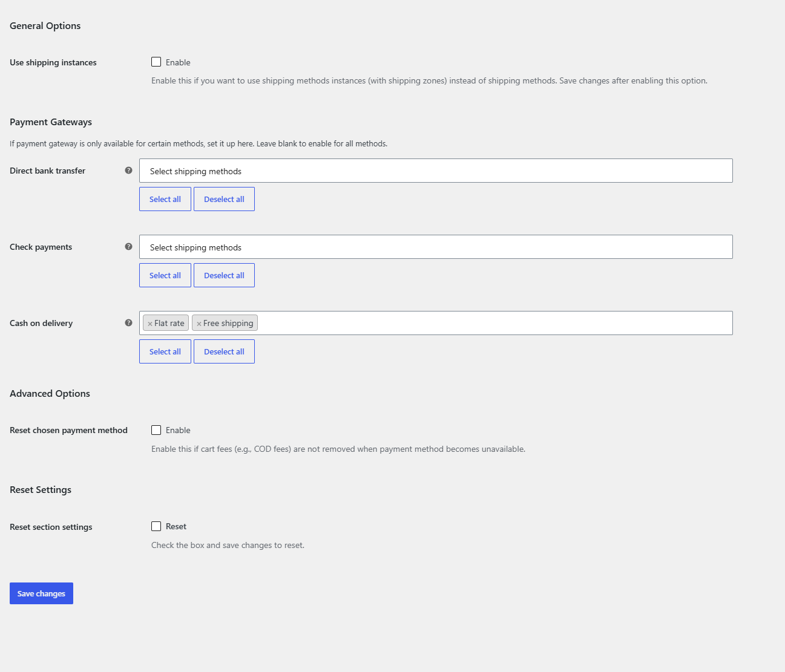Remove Free shipping tag via its x

point(199,324)
